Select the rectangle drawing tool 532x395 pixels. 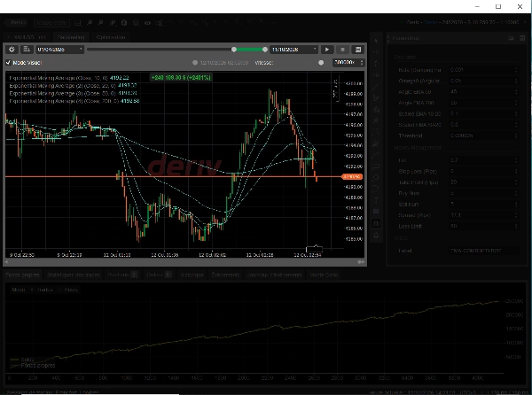[376, 166]
